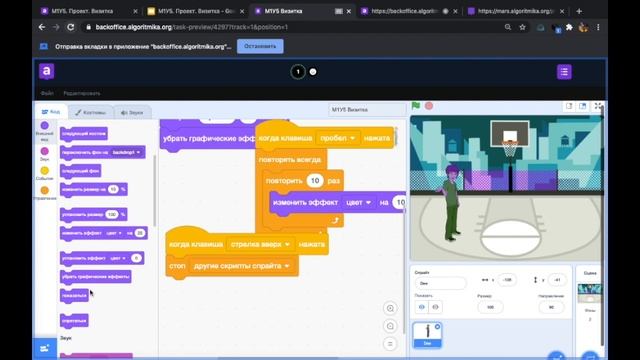Enter full screen stage mode

click(598, 106)
